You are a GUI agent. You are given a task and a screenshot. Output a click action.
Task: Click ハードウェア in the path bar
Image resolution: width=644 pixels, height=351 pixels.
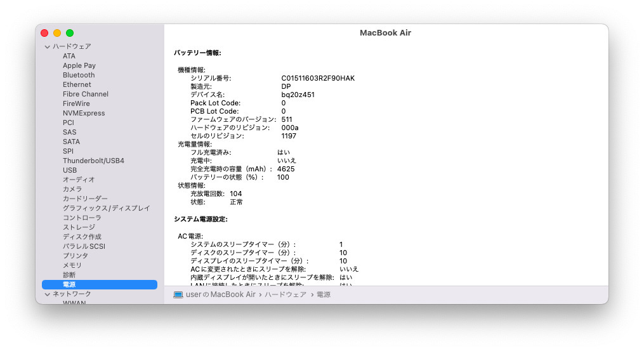click(285, 295)
